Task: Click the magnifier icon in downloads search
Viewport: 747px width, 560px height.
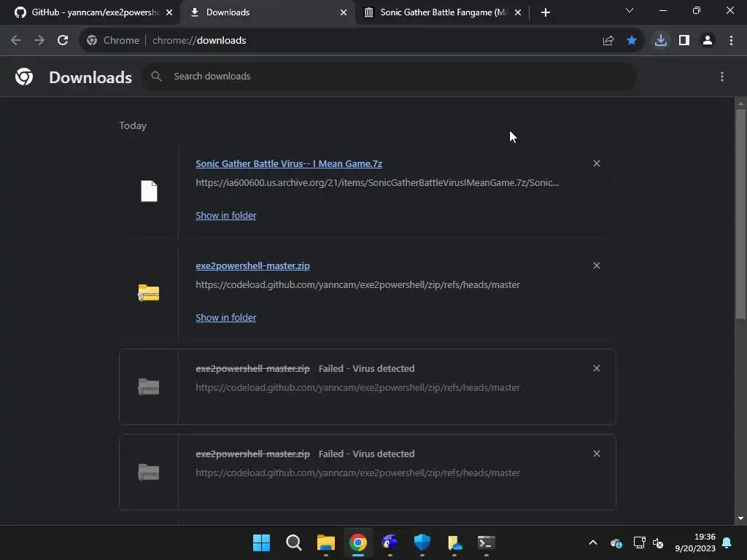Action: (156, 76)
